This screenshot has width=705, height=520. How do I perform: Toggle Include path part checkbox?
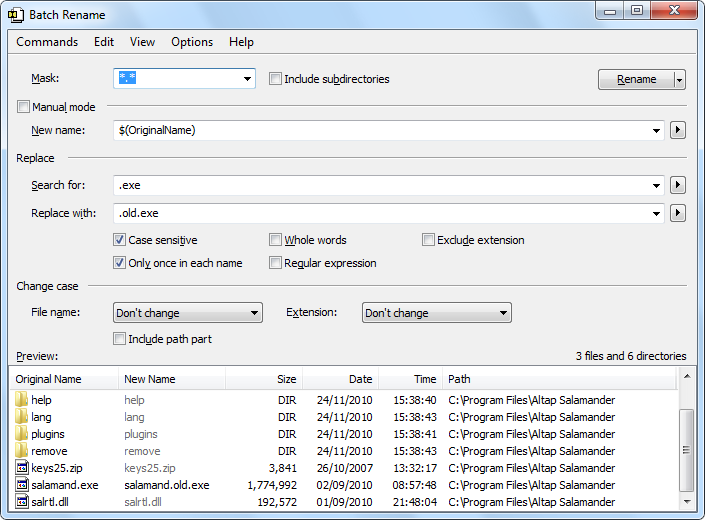click(119, 338)
